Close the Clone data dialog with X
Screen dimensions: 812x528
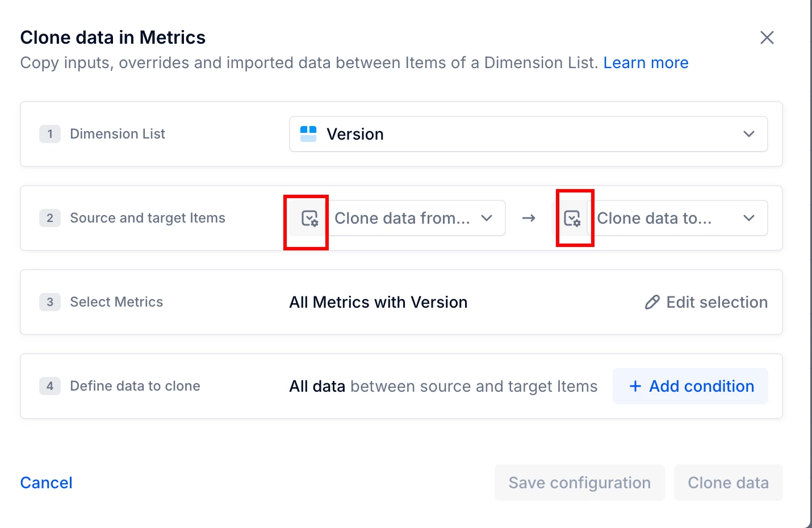click(767, 37)
